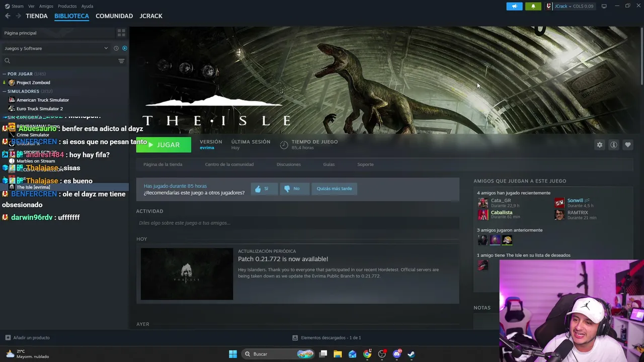Screen dimensions: 644x362
Task: Open the Outlook mail taskbar icon
Action: (x=352, y=354)
